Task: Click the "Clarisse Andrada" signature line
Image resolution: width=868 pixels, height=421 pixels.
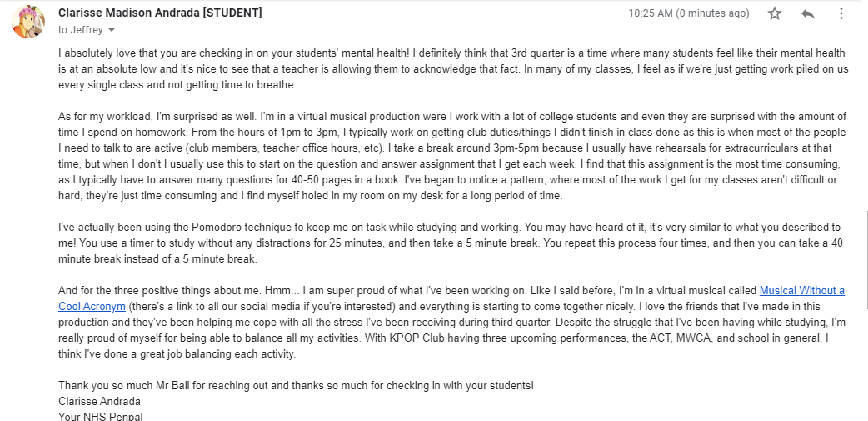Action: [100, 401]
